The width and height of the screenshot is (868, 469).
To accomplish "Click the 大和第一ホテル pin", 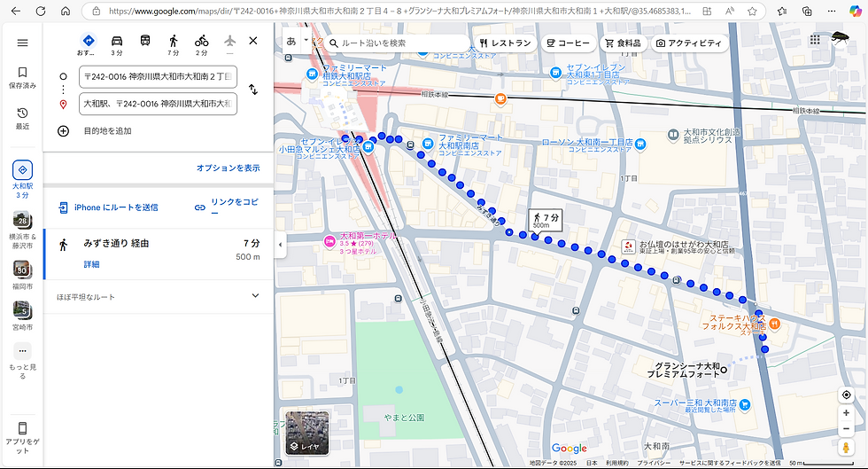I will 329,241.
